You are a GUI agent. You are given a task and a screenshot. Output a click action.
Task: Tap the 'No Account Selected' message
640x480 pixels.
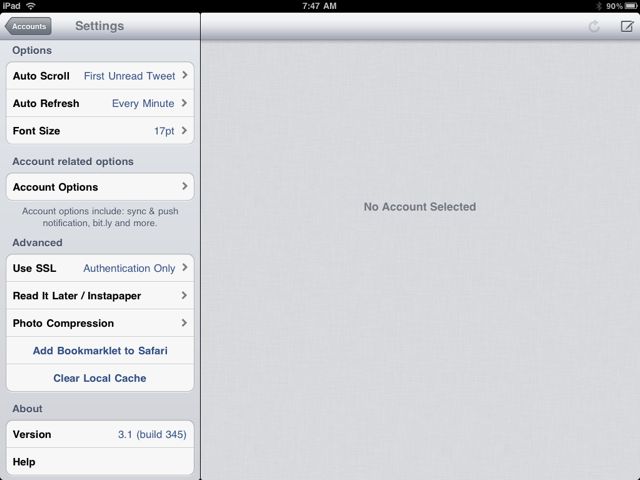point(420,207)
